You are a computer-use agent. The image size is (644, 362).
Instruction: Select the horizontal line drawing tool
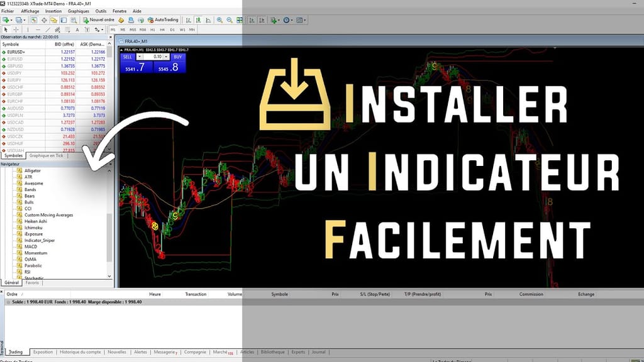tap(38, 30)
